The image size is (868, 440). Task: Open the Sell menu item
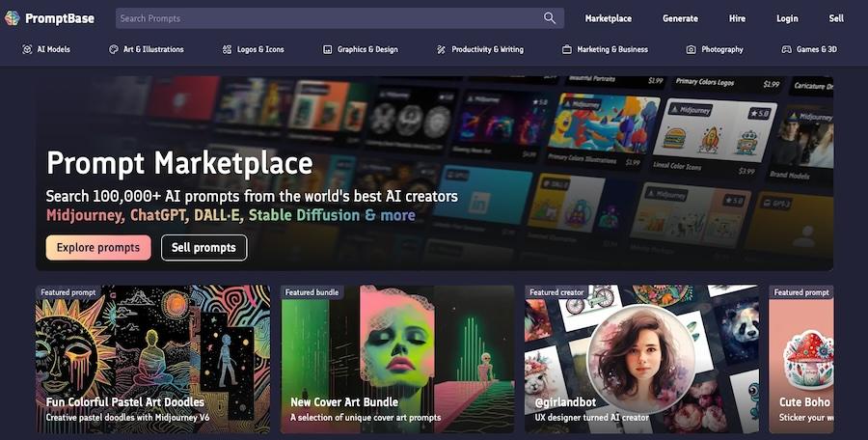click(x=836, y=18)
